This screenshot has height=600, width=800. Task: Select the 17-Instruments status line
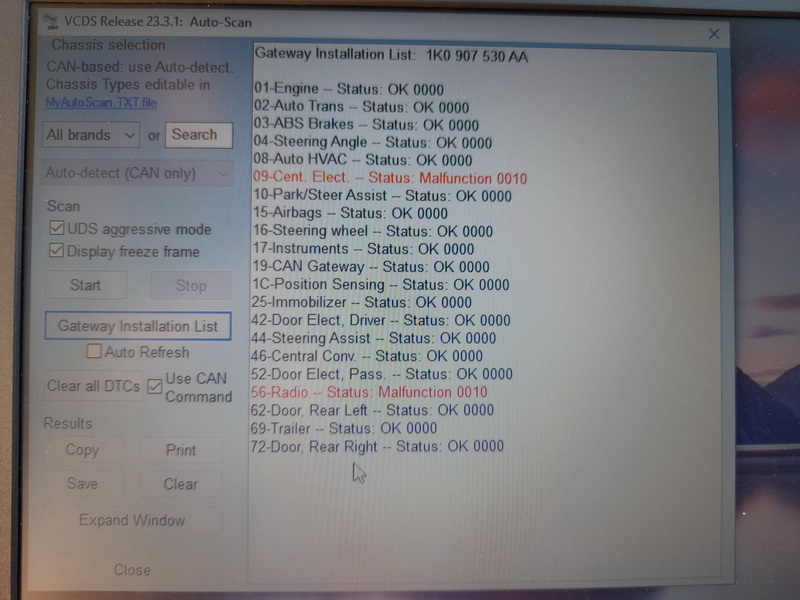[x=363, y=249]
